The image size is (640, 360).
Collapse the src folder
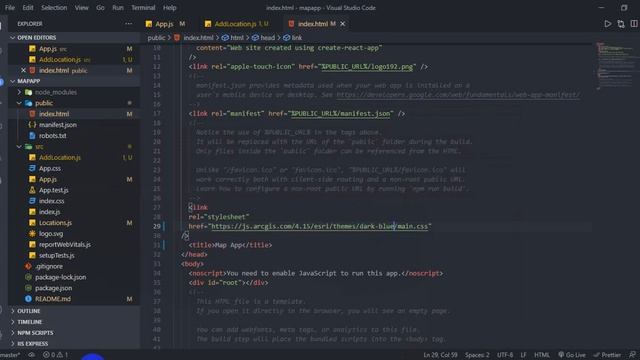pos(39,147)
